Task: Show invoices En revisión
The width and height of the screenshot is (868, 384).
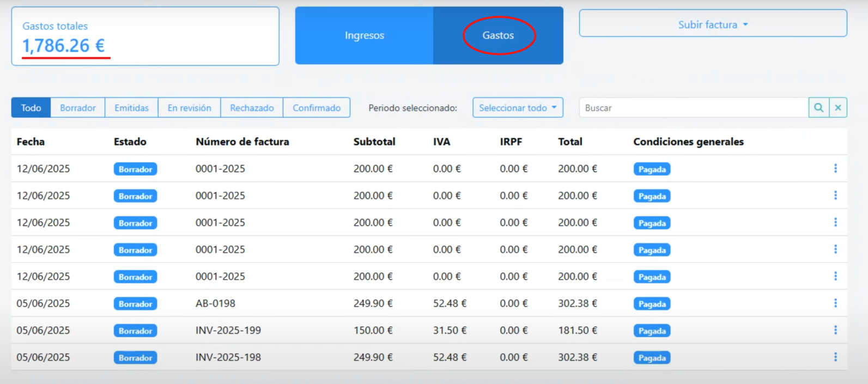Action: [x=189, y=108]
